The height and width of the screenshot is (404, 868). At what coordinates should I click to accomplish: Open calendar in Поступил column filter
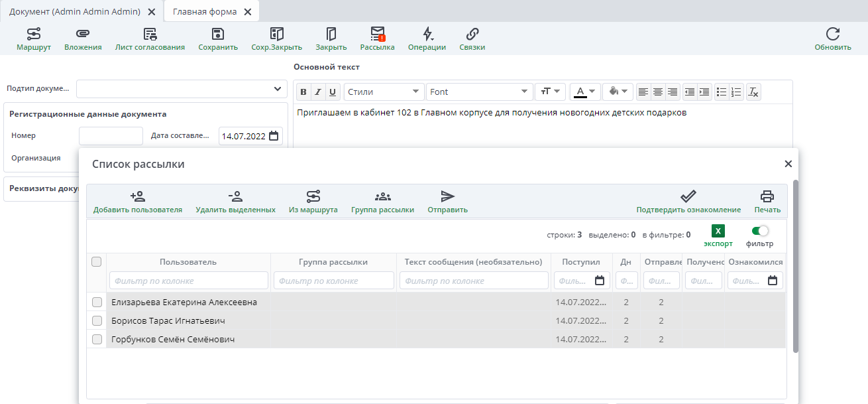point(600,281)
